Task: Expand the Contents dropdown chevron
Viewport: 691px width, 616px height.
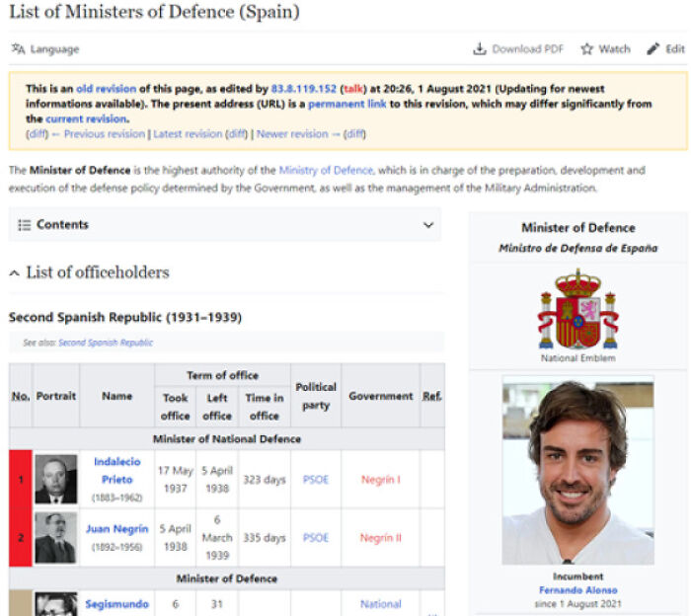Action: [x=428, y=225]
